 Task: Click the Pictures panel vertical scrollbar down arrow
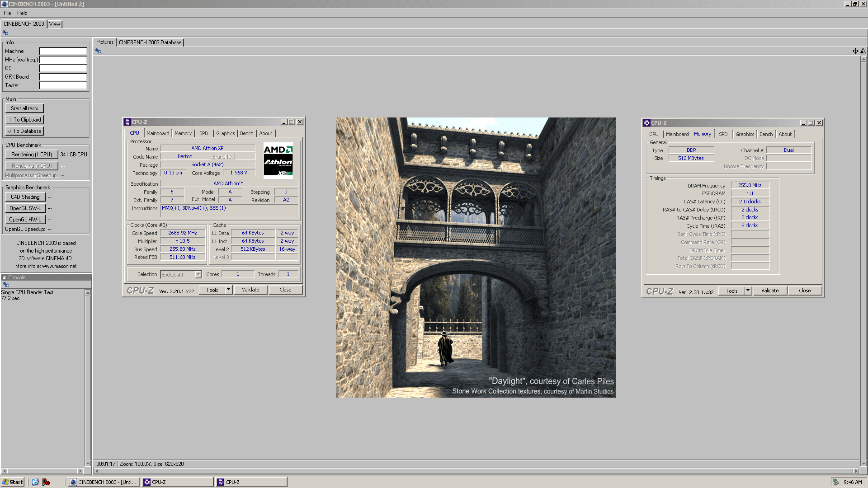863,463
